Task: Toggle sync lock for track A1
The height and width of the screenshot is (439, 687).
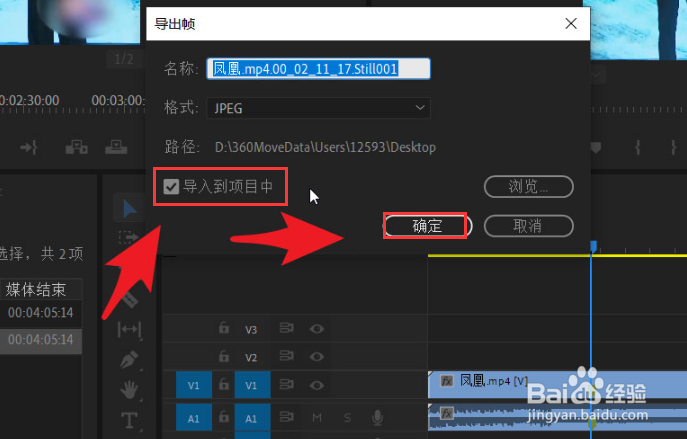Action: click(x=286, y=416)
